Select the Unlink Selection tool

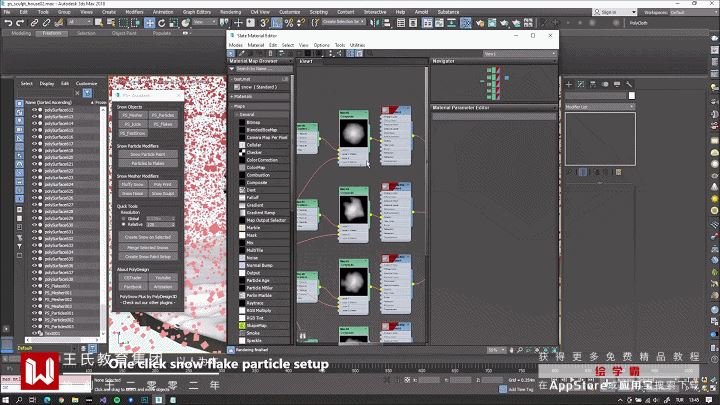(46, 22)
